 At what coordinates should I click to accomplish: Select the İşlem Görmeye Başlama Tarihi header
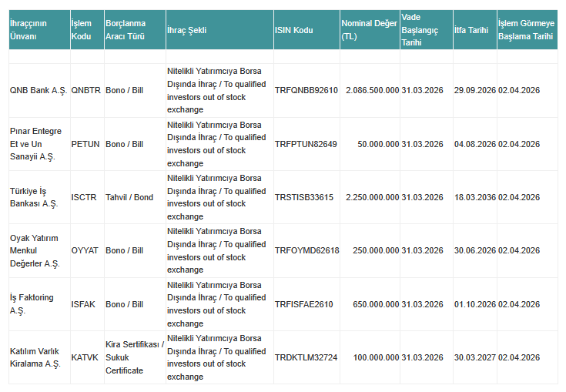pyautogui.click(x=527, y=29)
